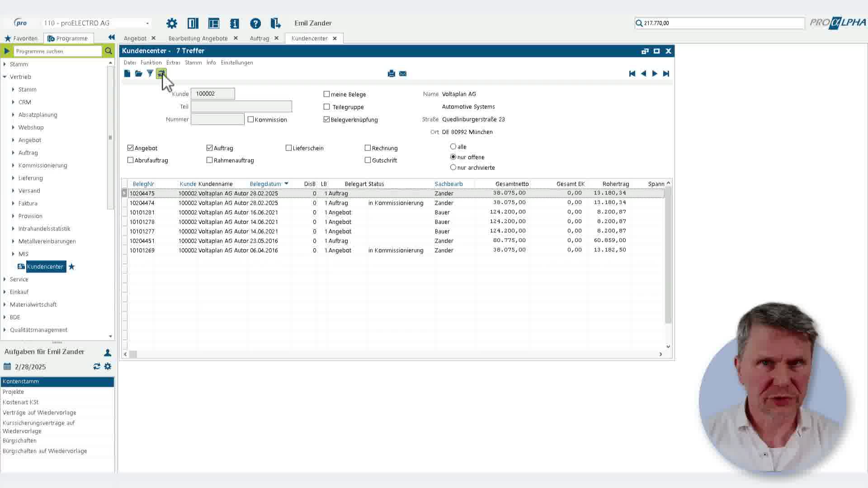Jump to first record arrow
Image resolution: width=868 pixels, height=488 pixels.
click(x=632, y=74)
